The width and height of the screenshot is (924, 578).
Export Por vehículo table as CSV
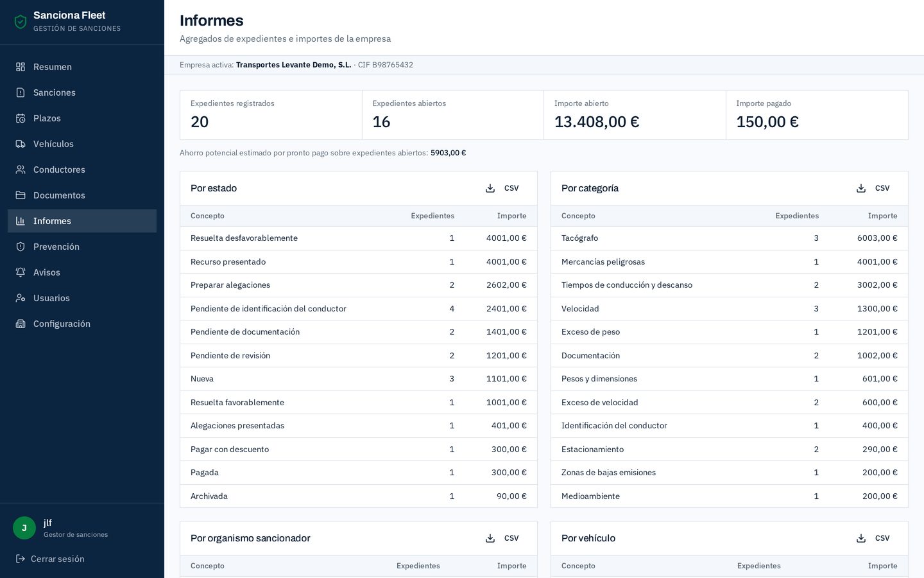(x=873, y=538)
